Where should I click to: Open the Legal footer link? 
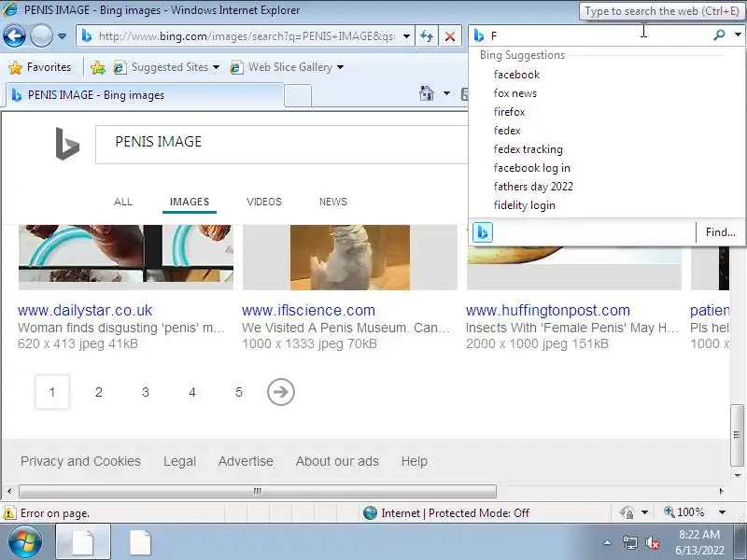(x=179, y=461)
